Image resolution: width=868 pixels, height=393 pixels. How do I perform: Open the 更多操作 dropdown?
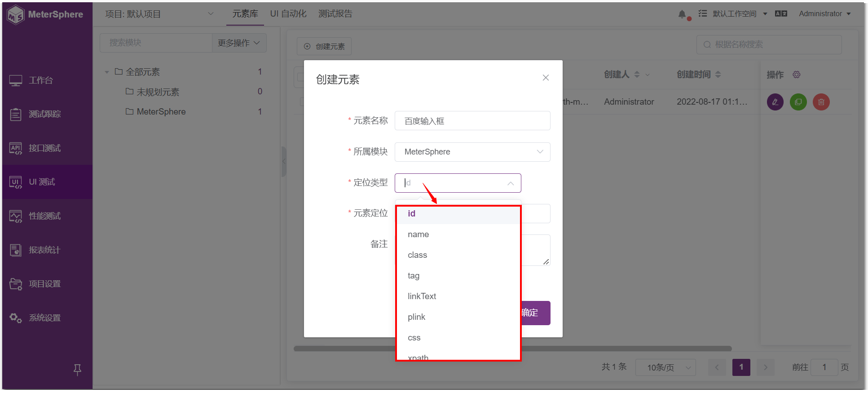click(x=239, y=43)
